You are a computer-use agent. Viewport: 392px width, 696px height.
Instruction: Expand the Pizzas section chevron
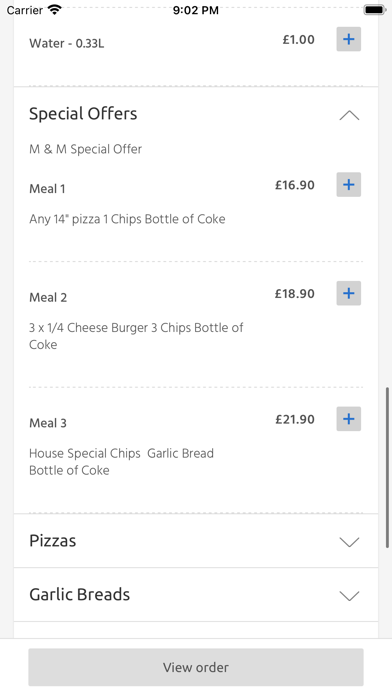pyautogui.click(x=349, y=542)
